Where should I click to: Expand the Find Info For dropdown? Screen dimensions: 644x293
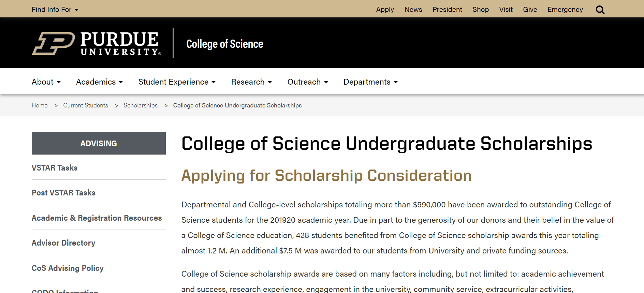[x=55, y=10]
